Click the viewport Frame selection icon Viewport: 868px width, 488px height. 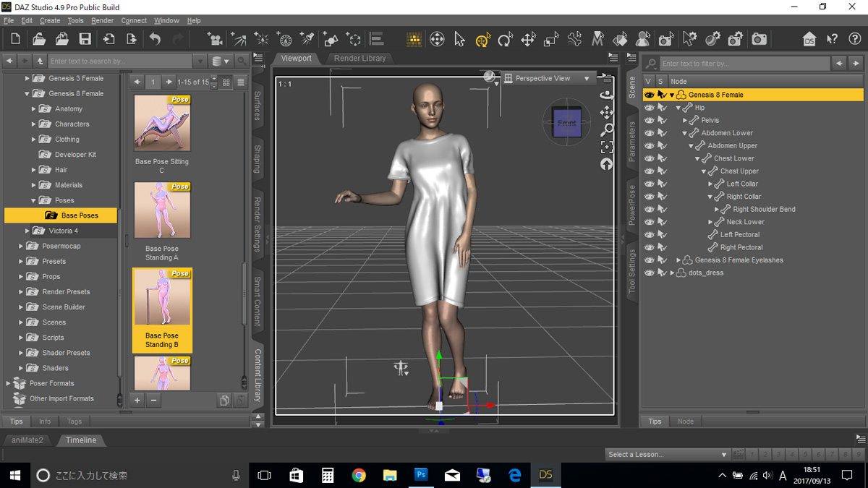[606, 147]
